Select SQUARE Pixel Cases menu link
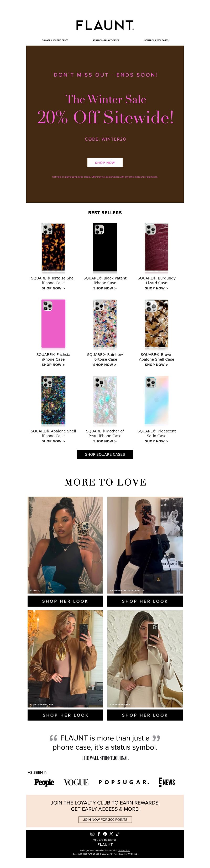 point(156,40)
